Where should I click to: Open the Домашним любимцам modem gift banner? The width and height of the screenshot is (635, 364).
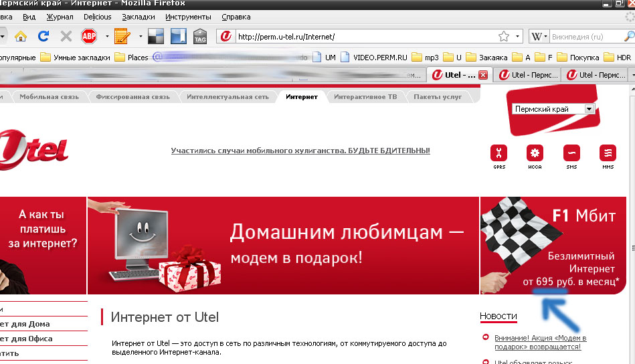[x=283, y=246]
